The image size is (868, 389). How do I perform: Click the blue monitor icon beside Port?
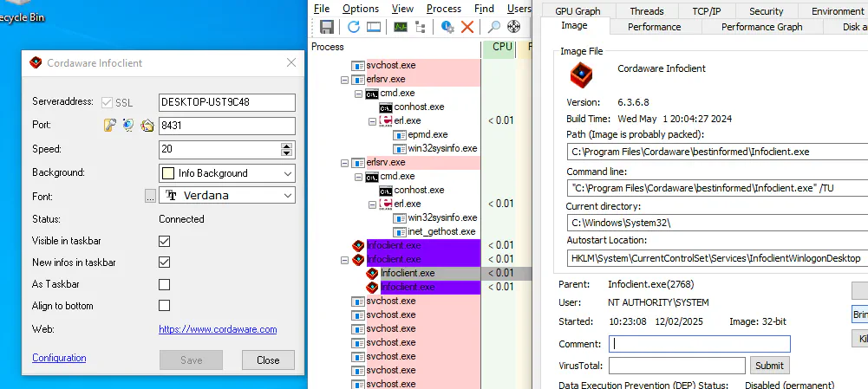127,126
